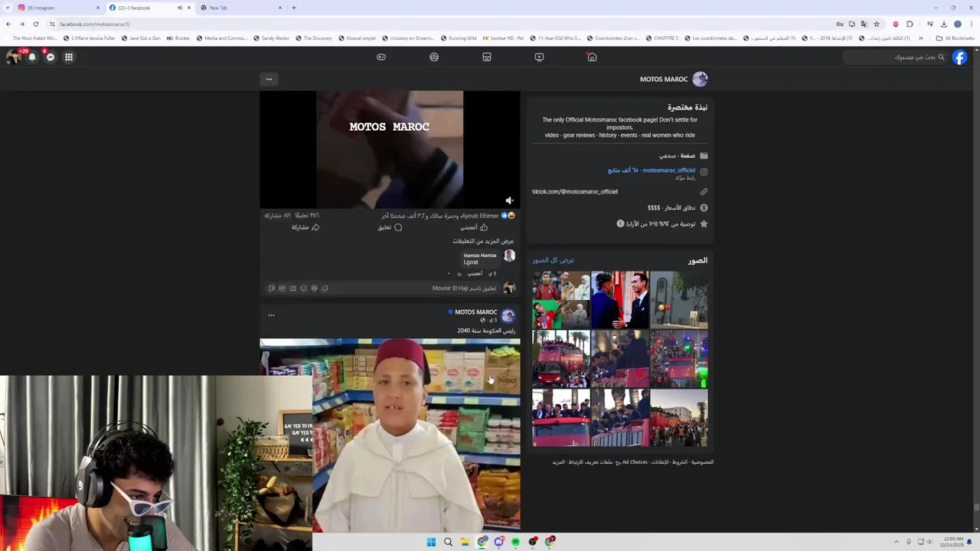This screenshot has height=551, width=980.
Task: Bookmark this page with the star icon
Action: tap(877, 24)
